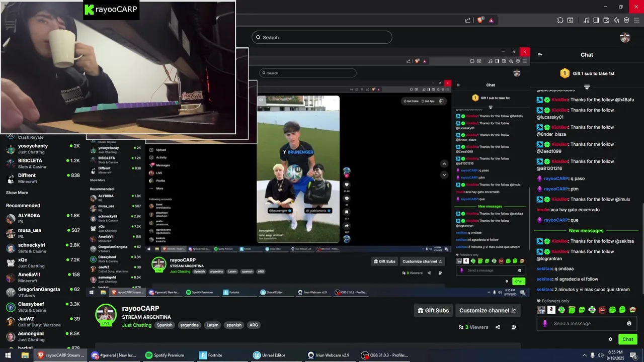Open File Explorer from taskbar

coord(25,355)
